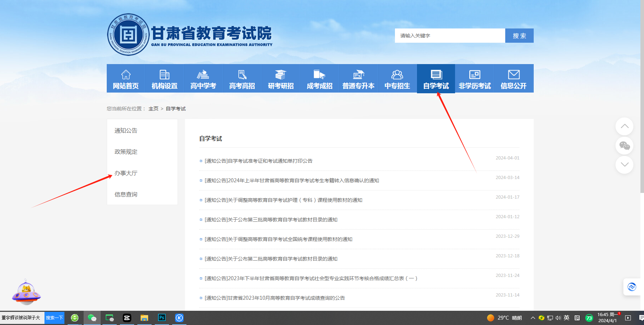Open the 中专招生 people icon
Image resolution: width=644 pixels, height=325 pixels.
[397, 74]
